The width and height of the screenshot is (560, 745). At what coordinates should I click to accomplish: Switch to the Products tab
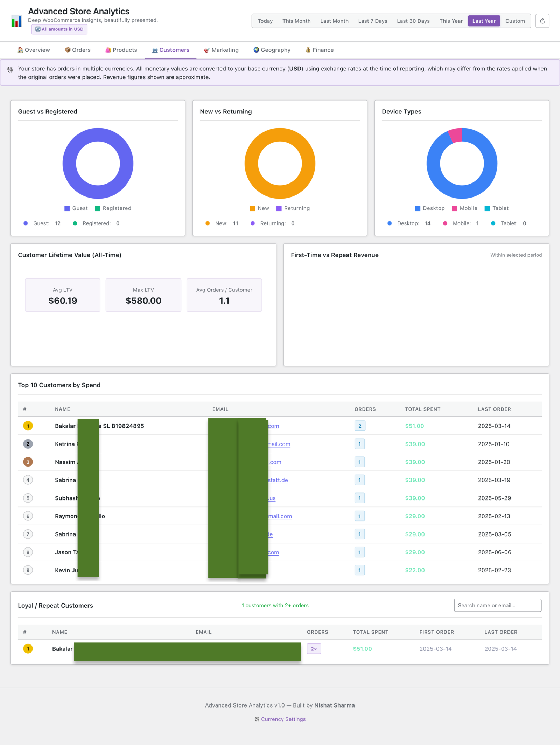(121, 50)
